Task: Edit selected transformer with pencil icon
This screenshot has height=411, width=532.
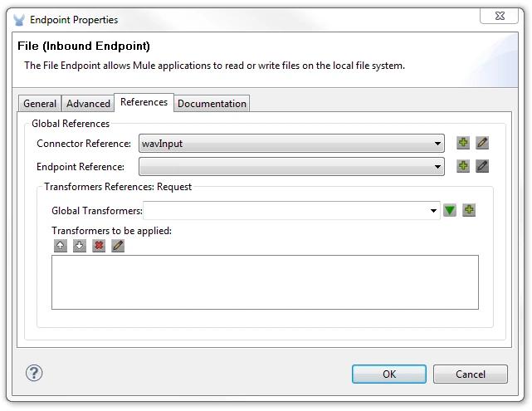Action: [118, 246]
